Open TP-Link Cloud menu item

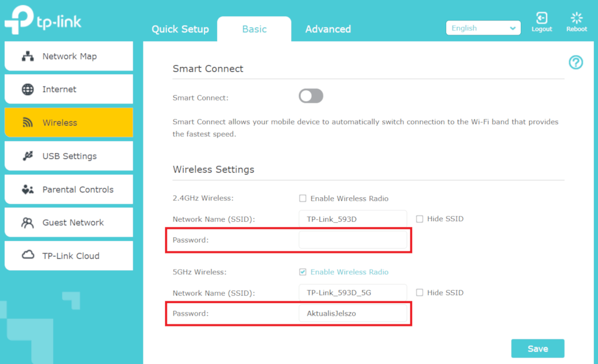coord(69,256)
